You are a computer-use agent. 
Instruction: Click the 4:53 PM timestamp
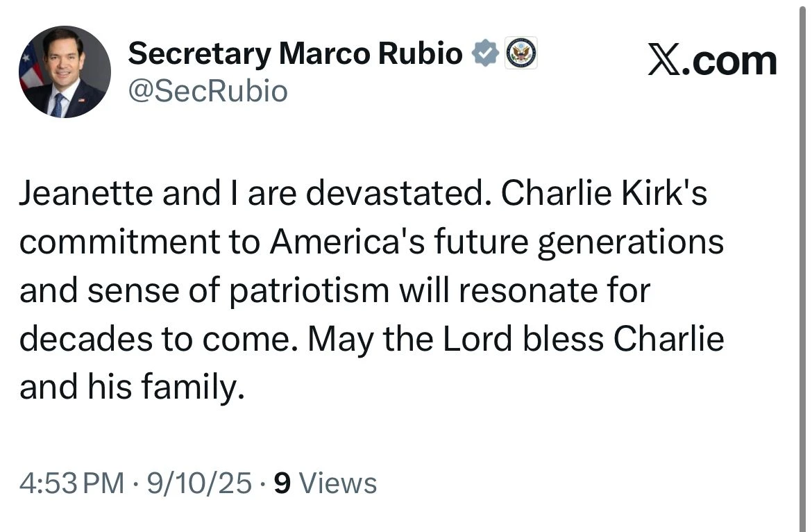click(71, 483)
